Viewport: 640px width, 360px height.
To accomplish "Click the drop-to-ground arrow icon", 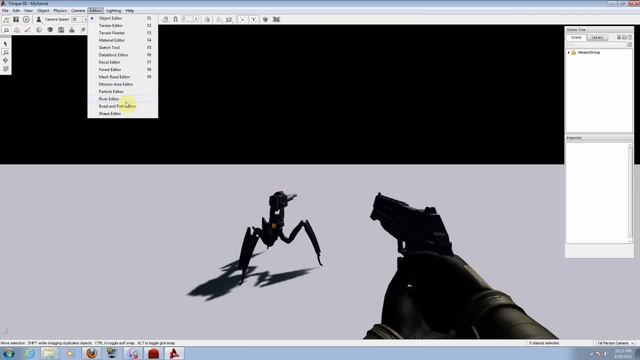I will pos(265,20).
